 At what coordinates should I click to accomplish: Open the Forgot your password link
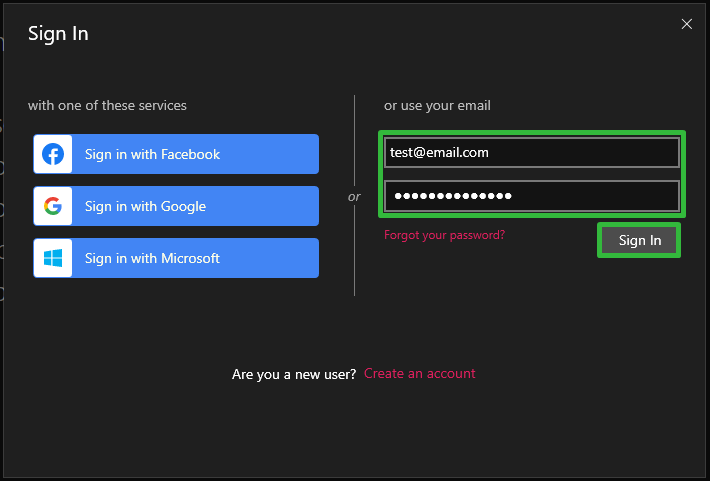click(x=444, y=235)
